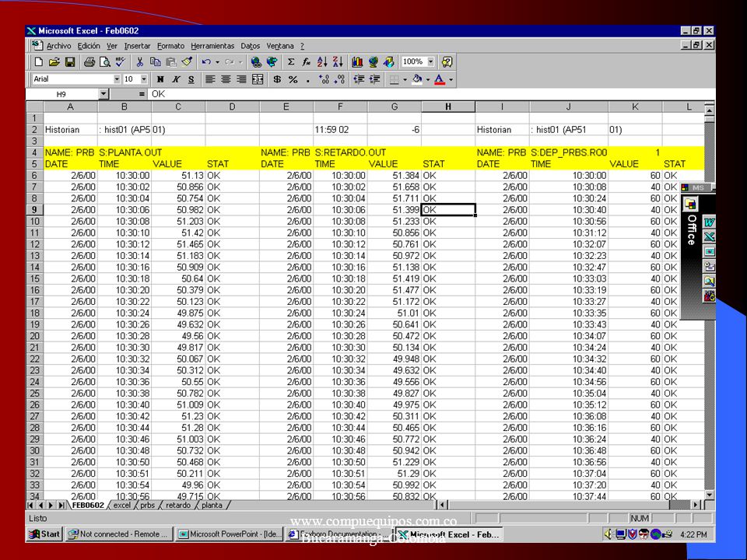747x560 pixels.
Task: Create a new workbook with the New icon
Action: click(39, 62)
